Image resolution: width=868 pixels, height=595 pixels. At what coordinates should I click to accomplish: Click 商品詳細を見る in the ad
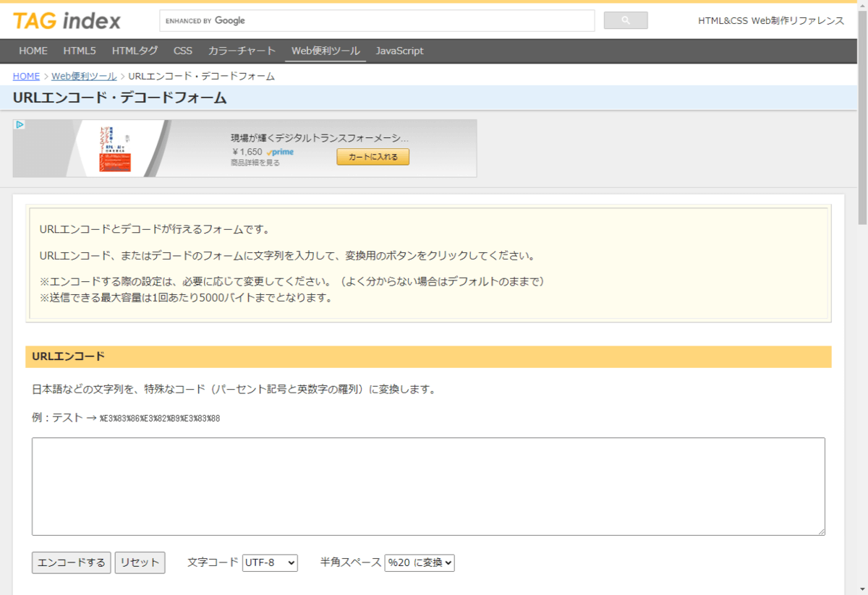[x=255, y=163]
